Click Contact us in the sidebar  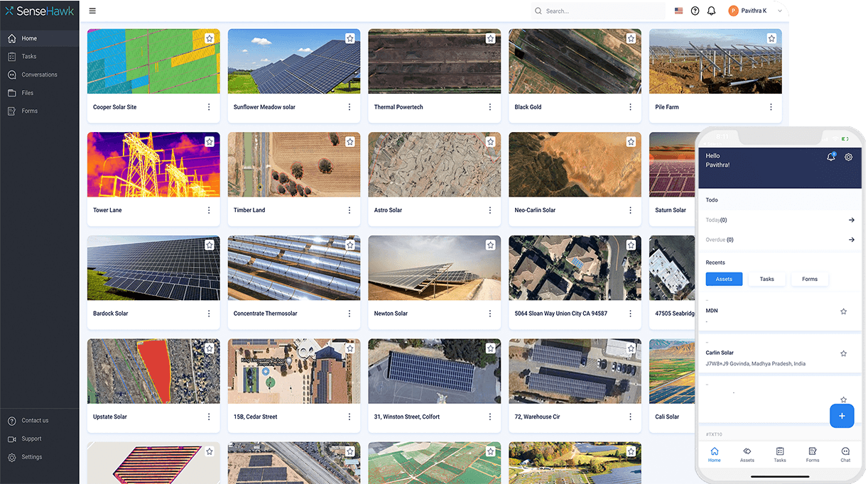[40, 420]
